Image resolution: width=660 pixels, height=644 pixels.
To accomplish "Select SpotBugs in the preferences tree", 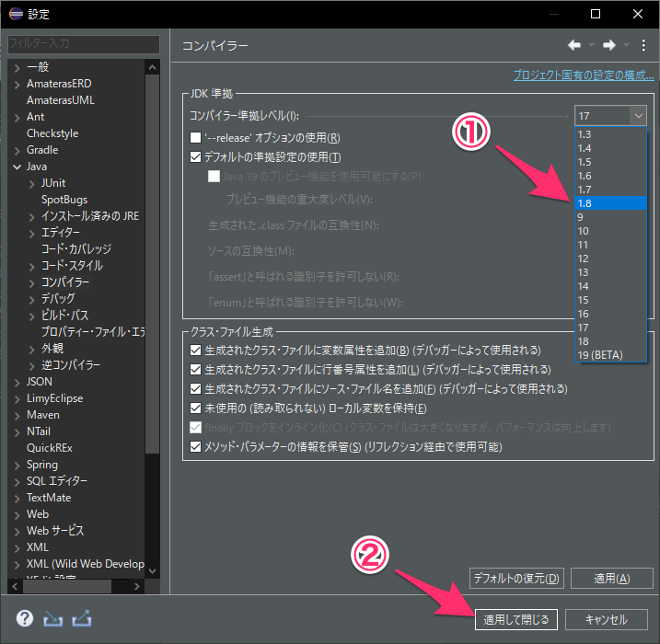I will 64,200.
